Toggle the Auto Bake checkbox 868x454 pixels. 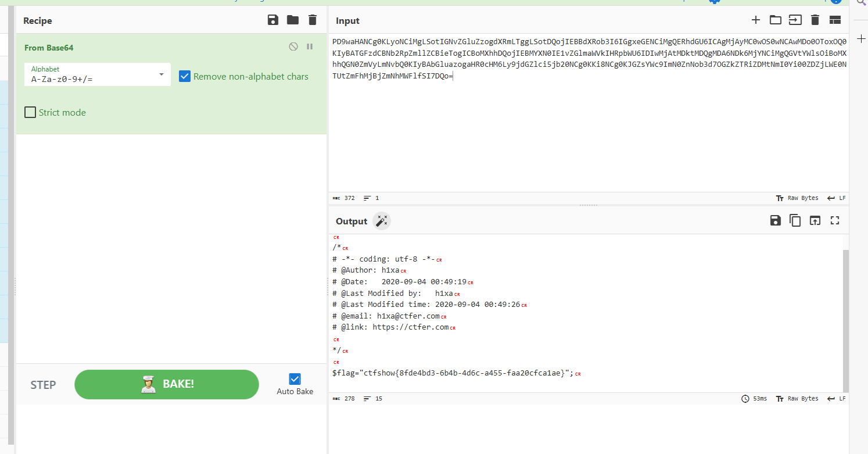point(295,379)
